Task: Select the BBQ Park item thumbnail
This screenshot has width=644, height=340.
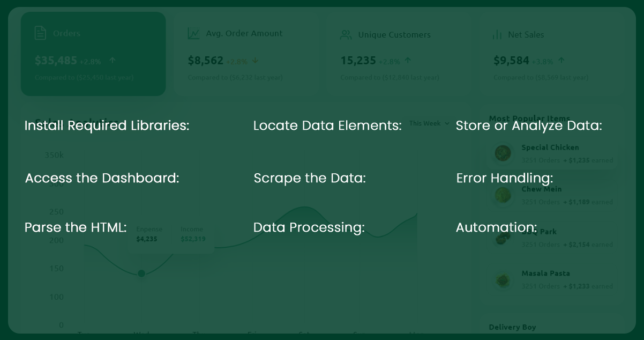Action: (x=503, y=238)
